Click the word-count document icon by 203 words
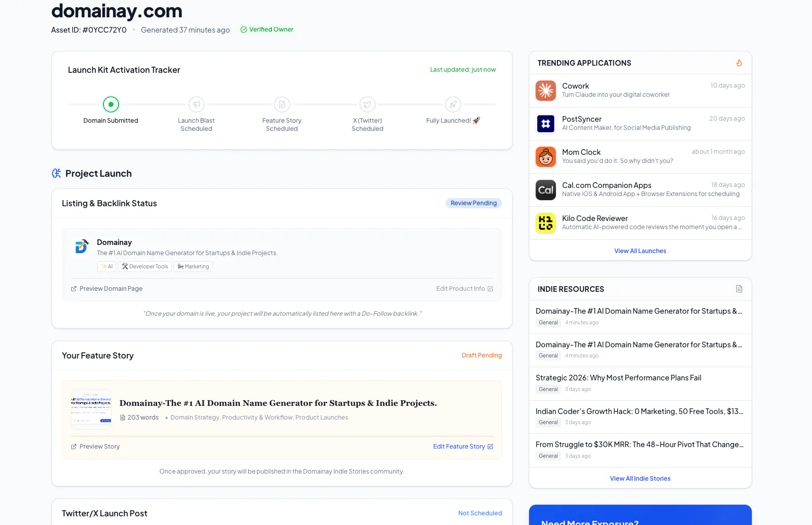This screenshot has height=525, width=812. [123, 418]
